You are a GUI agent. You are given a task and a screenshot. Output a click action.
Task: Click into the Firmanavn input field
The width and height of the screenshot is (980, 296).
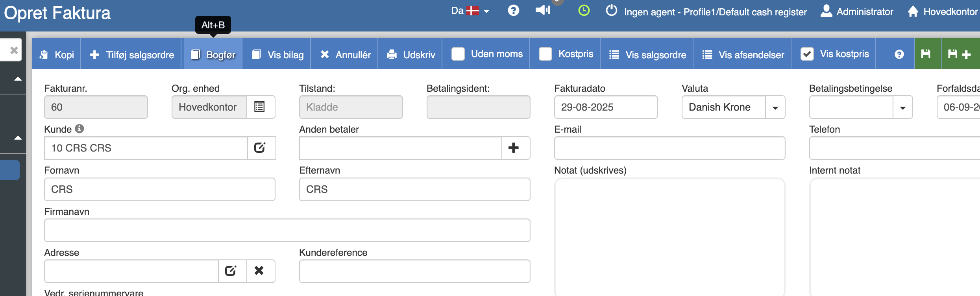[x=287, y=230]
